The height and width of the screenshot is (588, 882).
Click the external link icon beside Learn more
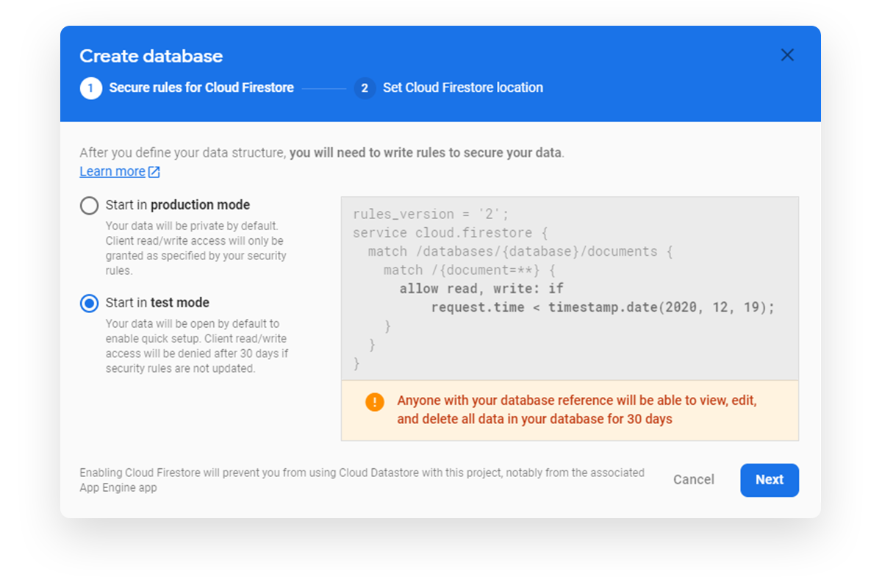coord(154,172)
